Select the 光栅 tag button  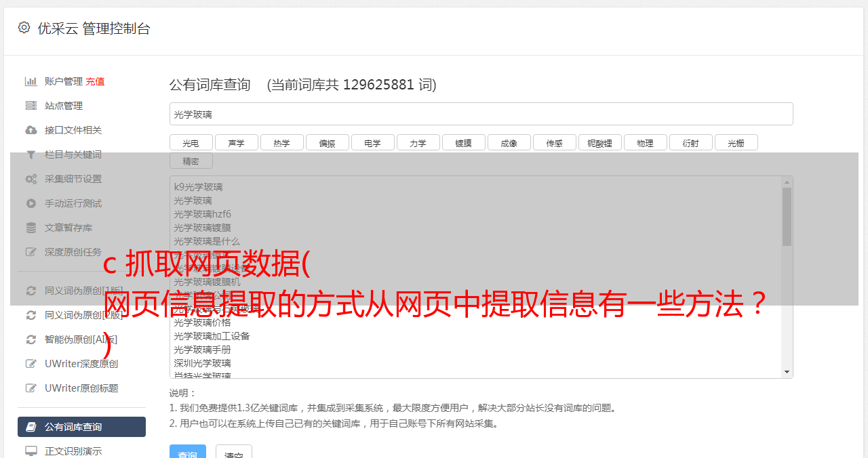736,142
